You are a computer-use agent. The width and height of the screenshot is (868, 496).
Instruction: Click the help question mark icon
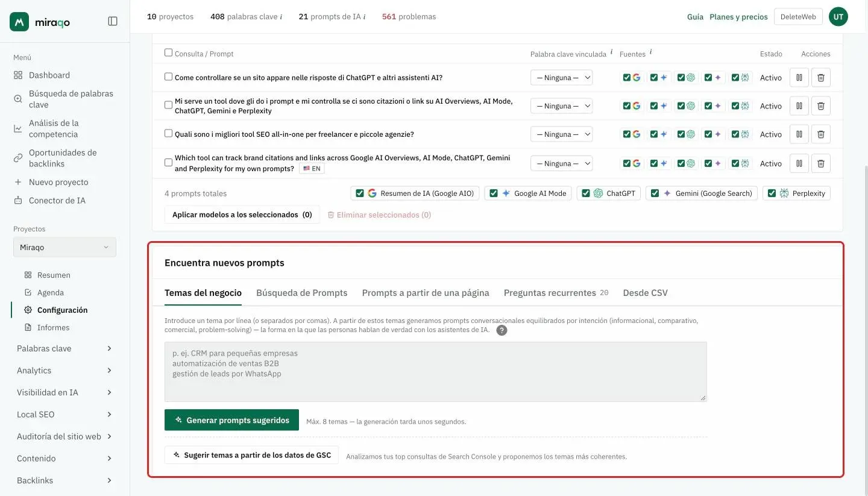click(502, 331)
